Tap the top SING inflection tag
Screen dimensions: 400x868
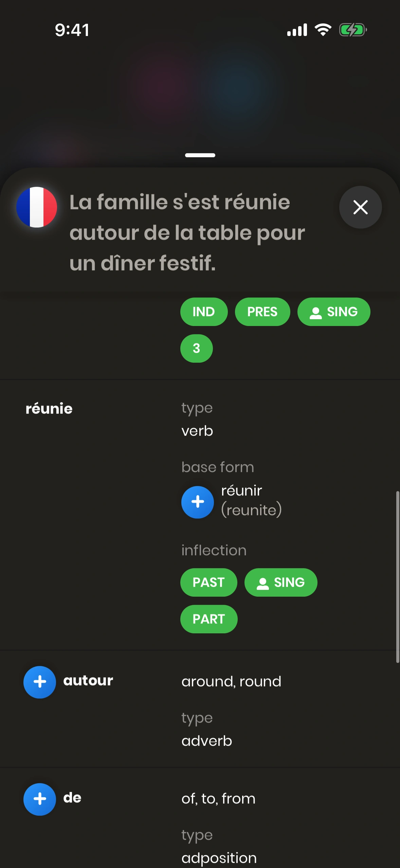[x=333, y=312]
